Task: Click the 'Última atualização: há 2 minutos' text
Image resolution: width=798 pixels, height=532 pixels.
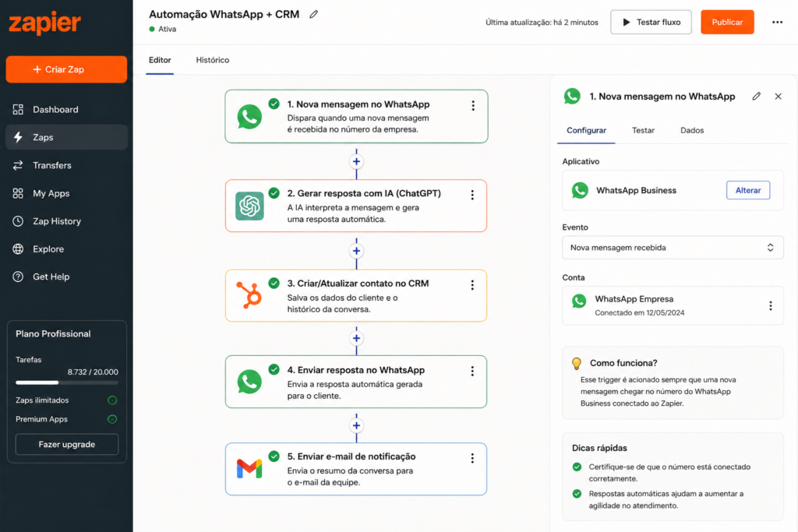Action: pos(542,23)
